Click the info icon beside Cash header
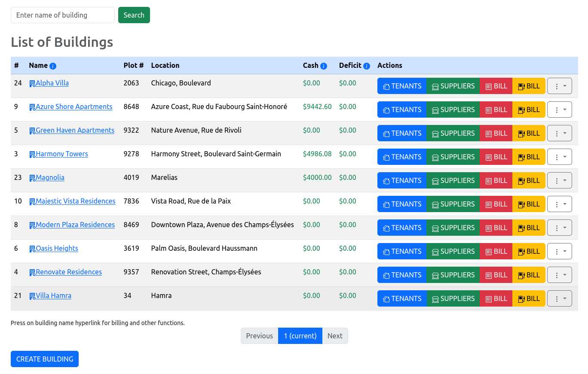588x374 pixels. tap(324, 66)
